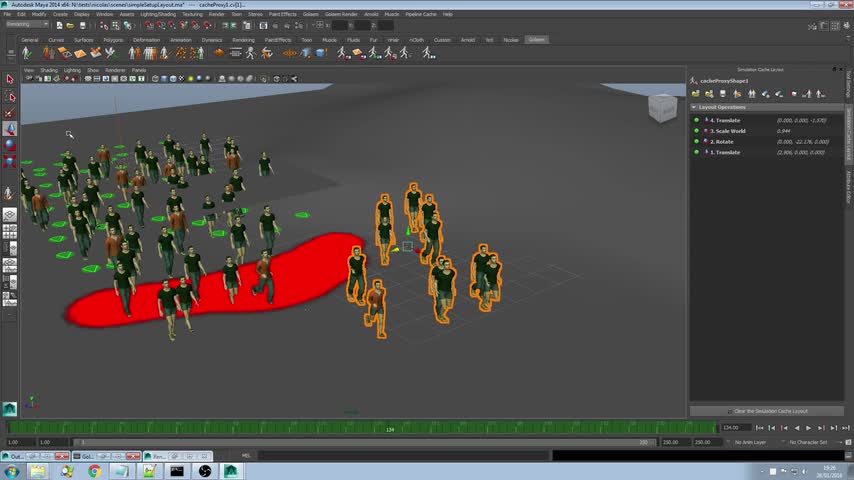Open the No Anim Layer dropdown
The image size is (854, 480).
pos(751,442)
